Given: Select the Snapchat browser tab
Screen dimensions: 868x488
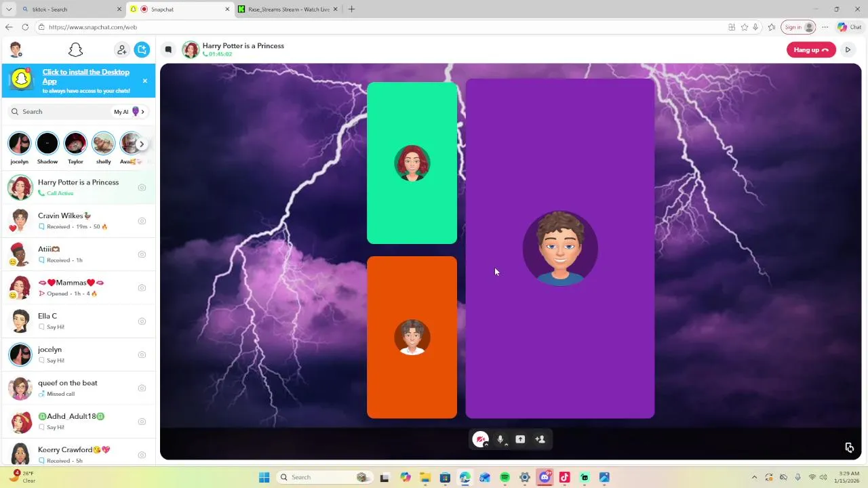Looking at the screenshot, I should click(180, 9).
